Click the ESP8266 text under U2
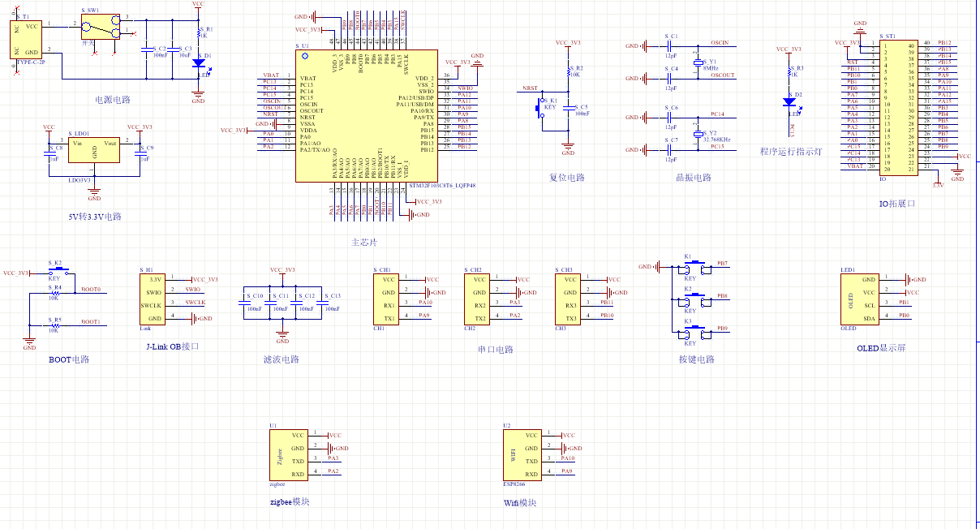The image size is (980, 529). point(514,484)
